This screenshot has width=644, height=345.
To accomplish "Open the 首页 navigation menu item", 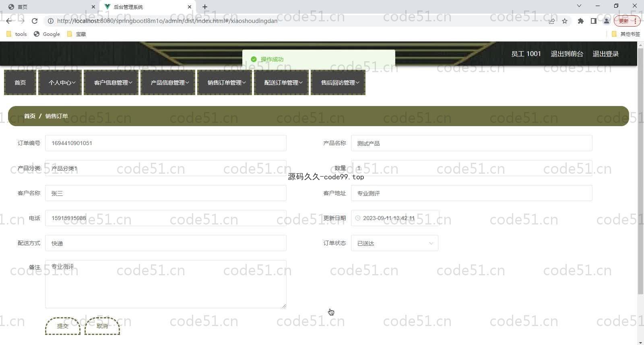I will (x=20, y=83).
